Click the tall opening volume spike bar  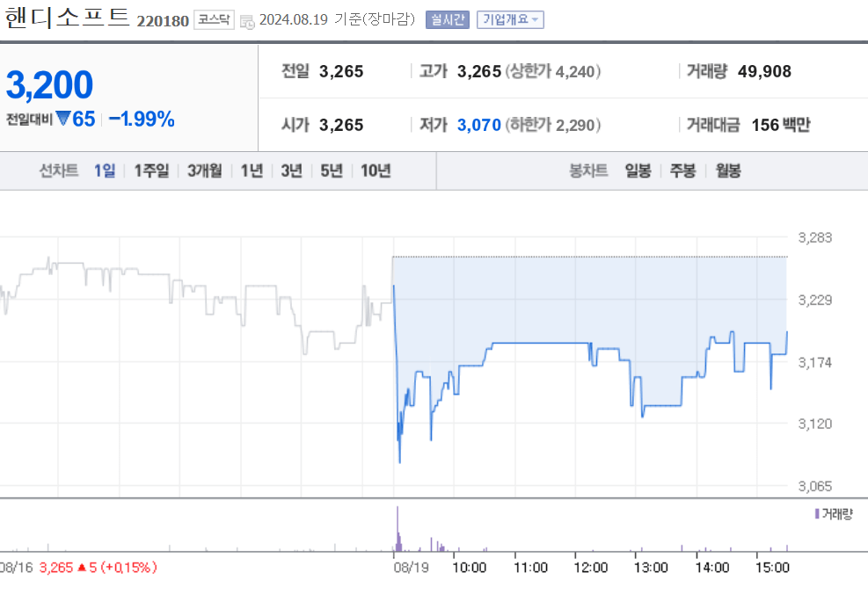[397, 528]
